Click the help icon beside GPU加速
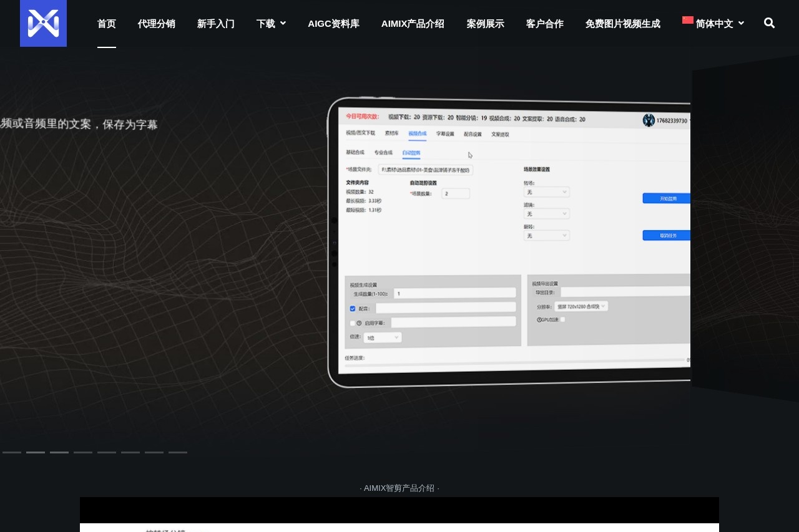799x532 pixels. point(538,319)
